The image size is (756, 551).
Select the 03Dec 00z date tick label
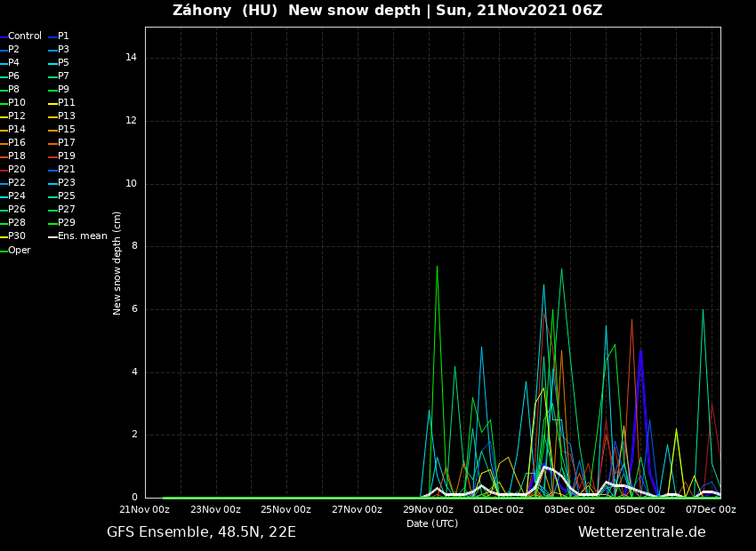569,510
